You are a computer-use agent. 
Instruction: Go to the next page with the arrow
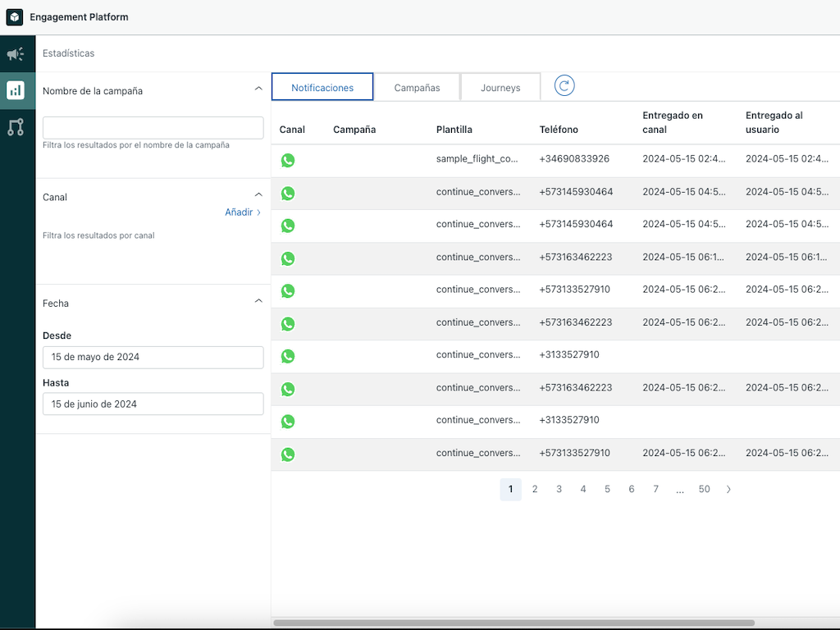(728, 489)
